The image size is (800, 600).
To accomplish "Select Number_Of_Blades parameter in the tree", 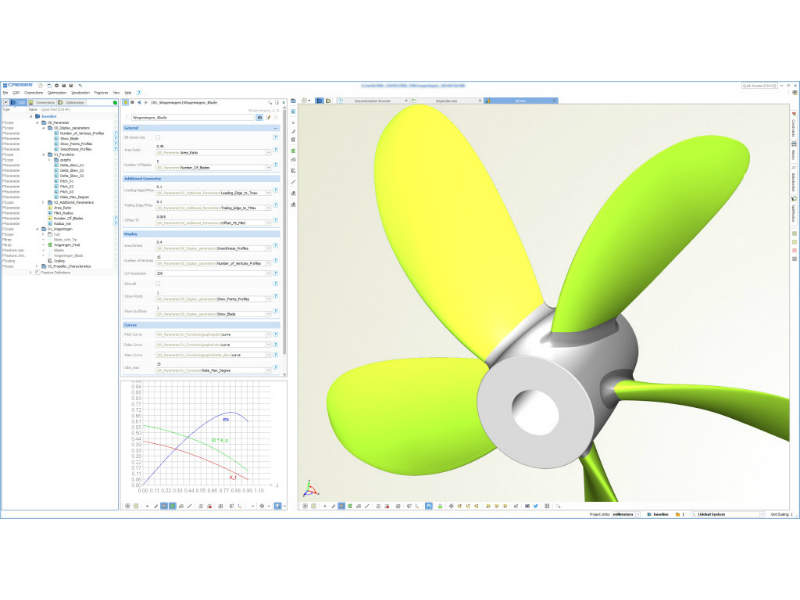I will click(x=68, y=218).
